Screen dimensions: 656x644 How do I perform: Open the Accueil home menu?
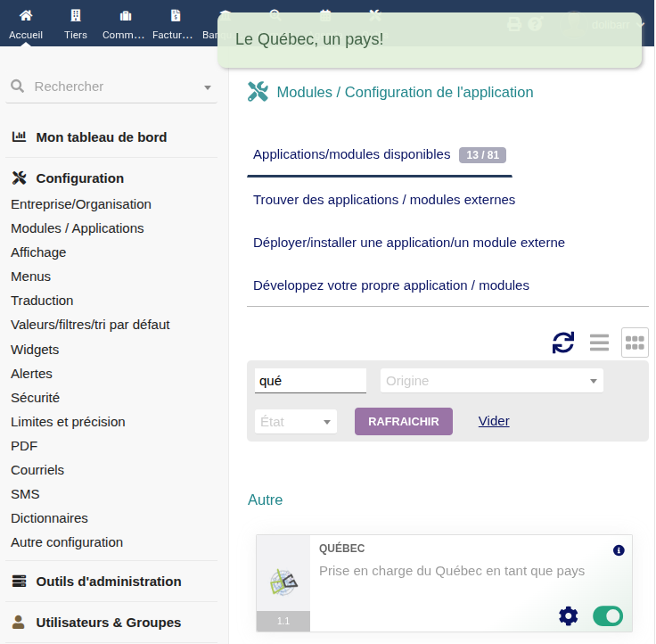click(x=26, y=23)
